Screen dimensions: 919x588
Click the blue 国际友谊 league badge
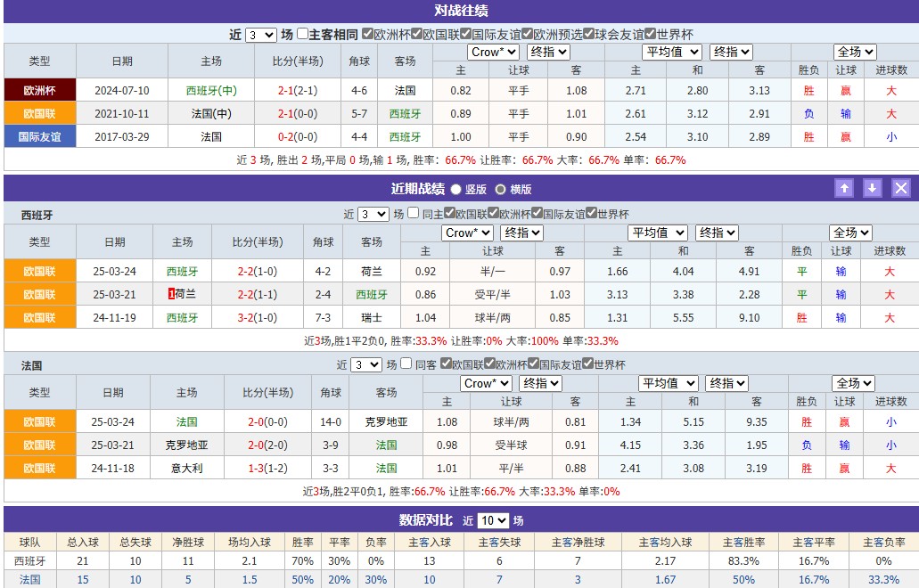point(39,136)
